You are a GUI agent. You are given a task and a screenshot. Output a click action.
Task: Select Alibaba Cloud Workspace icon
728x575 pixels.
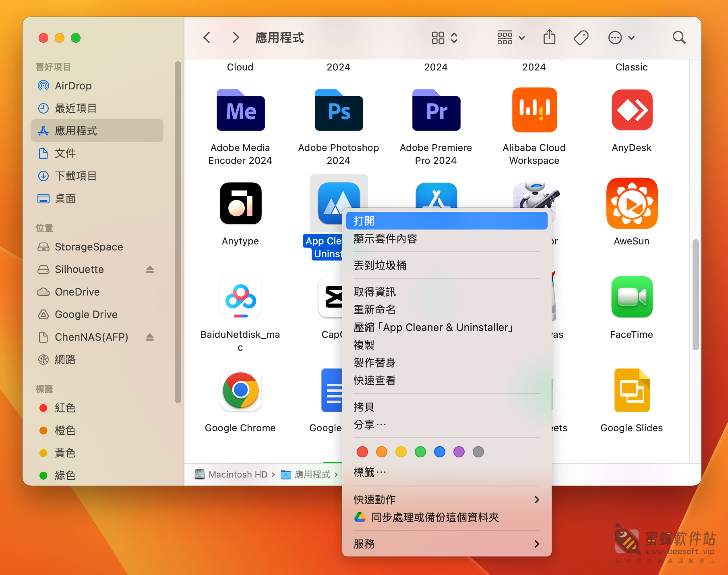[x=534, y=110]
